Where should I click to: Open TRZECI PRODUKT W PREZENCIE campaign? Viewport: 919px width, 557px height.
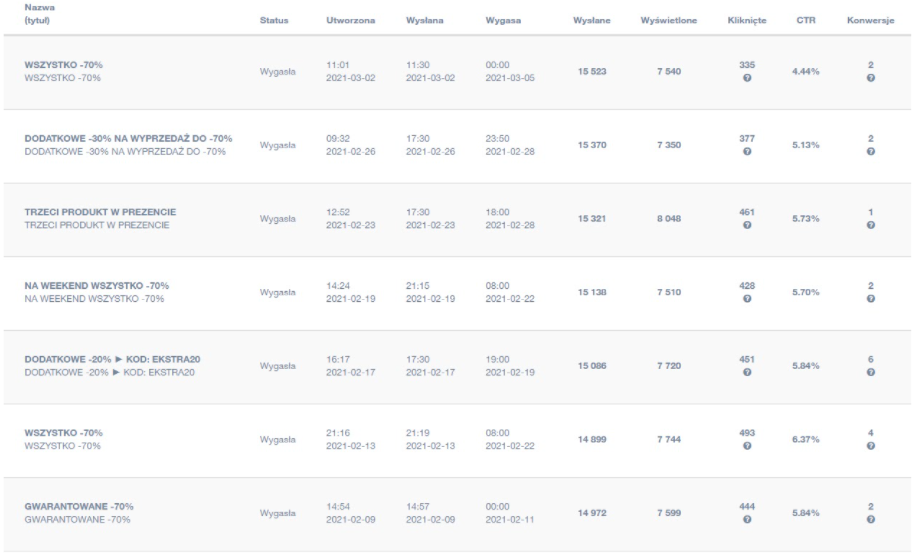[x=100, y=212]
